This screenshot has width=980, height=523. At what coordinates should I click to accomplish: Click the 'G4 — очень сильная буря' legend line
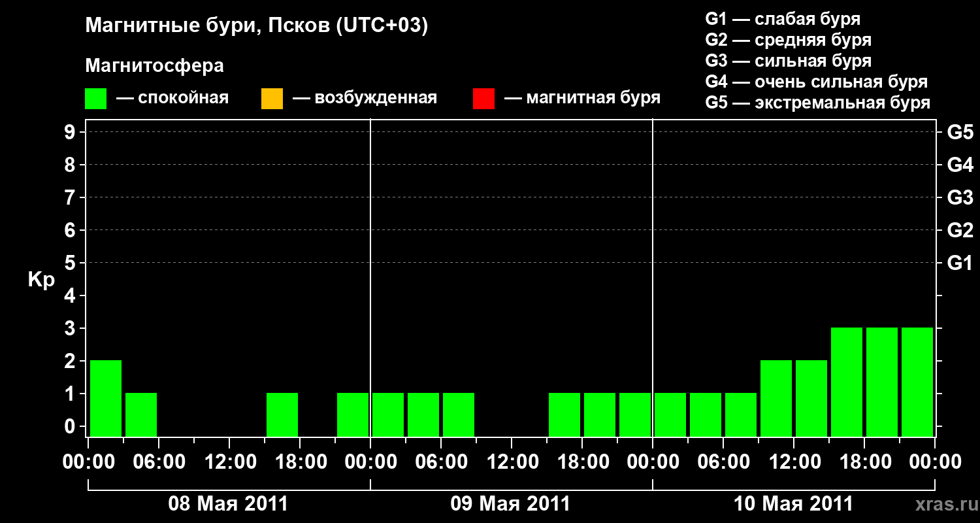click(817, 82)
